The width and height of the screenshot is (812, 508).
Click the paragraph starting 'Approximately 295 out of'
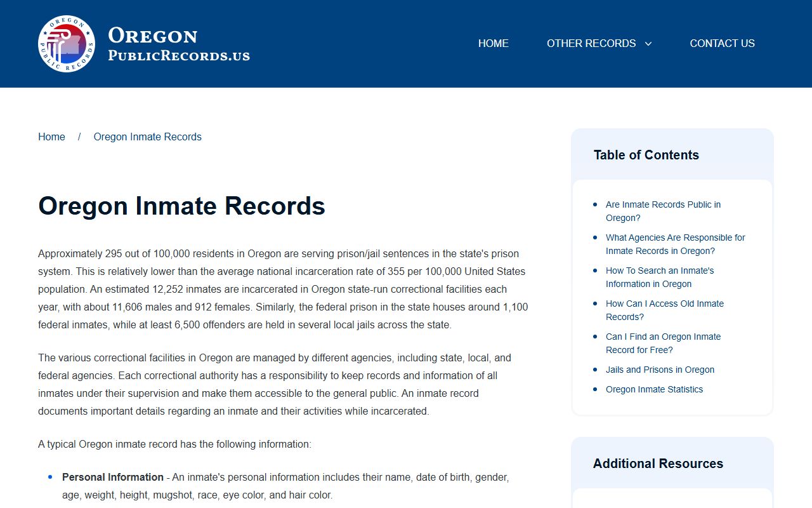pyautogui.click(x=283, y=289)
